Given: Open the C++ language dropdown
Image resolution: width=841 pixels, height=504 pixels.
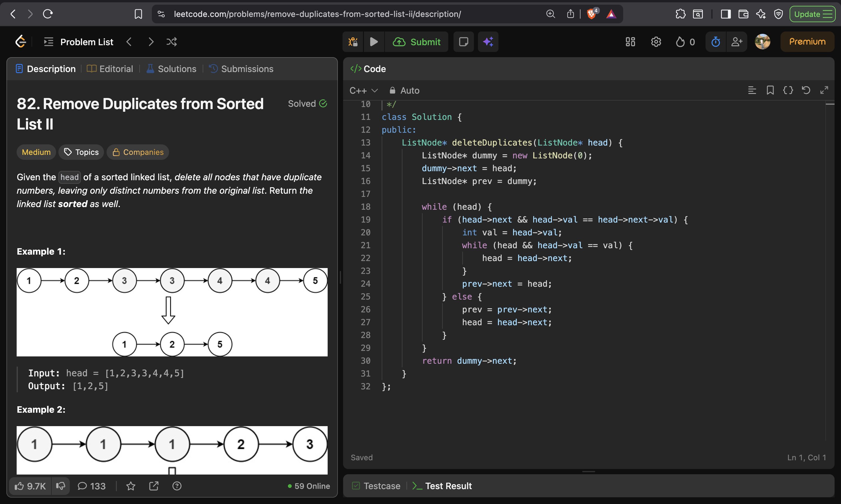Looking at the screenshot, I should (363, 91).
